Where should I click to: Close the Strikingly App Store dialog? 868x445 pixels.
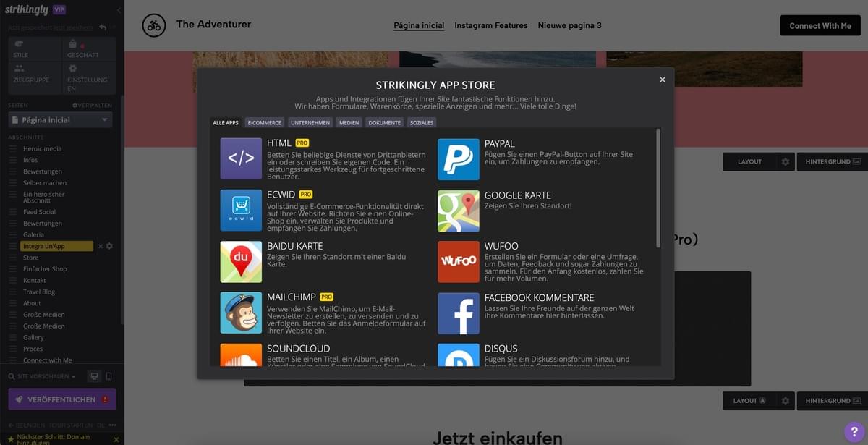[x=662, y=80]
